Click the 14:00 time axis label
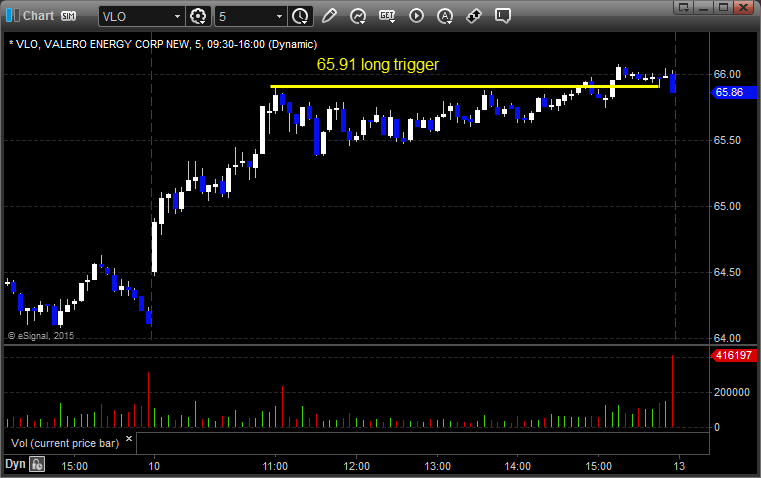761x478 pixels. click(517, 466)
